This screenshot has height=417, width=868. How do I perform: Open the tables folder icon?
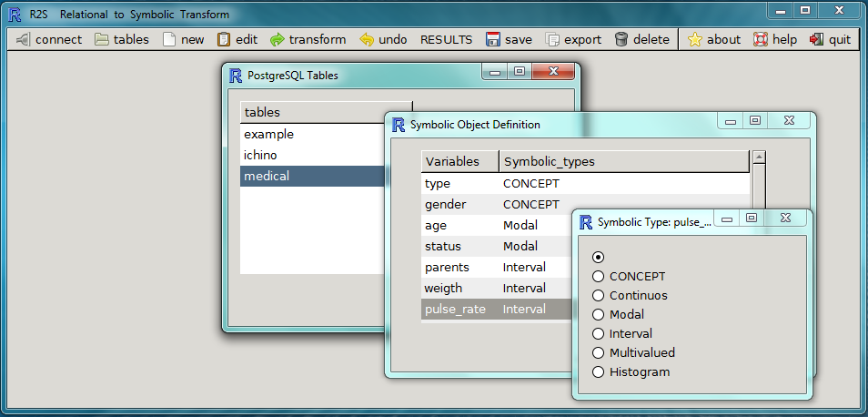tap(102, 39)
